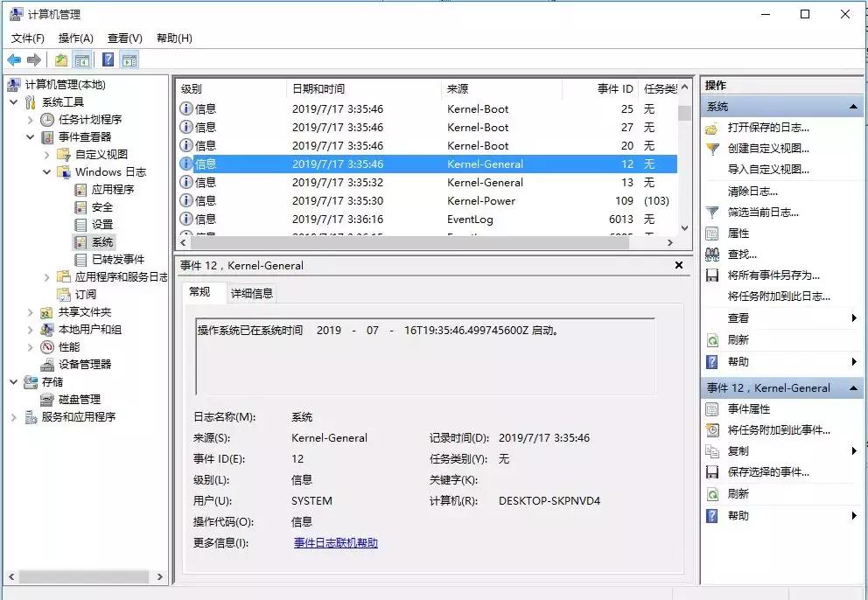This screenshot has height=600, width=868.
Task: Click the back navigation arrow icon
Action: click(x=16, y=59)
